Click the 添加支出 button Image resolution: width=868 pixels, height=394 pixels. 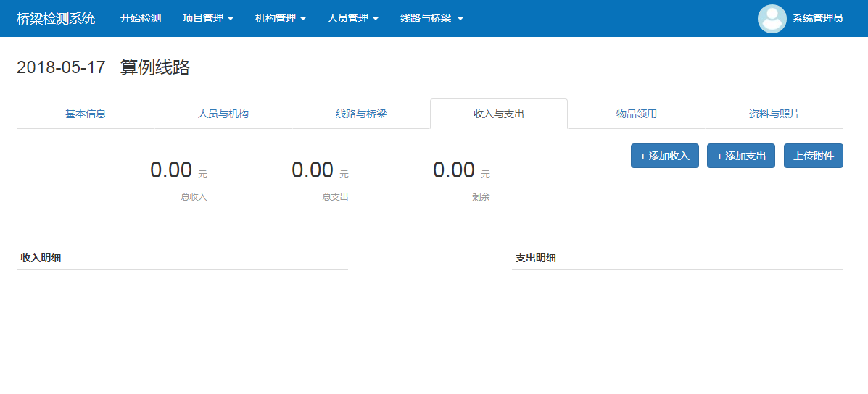(741, 156)
